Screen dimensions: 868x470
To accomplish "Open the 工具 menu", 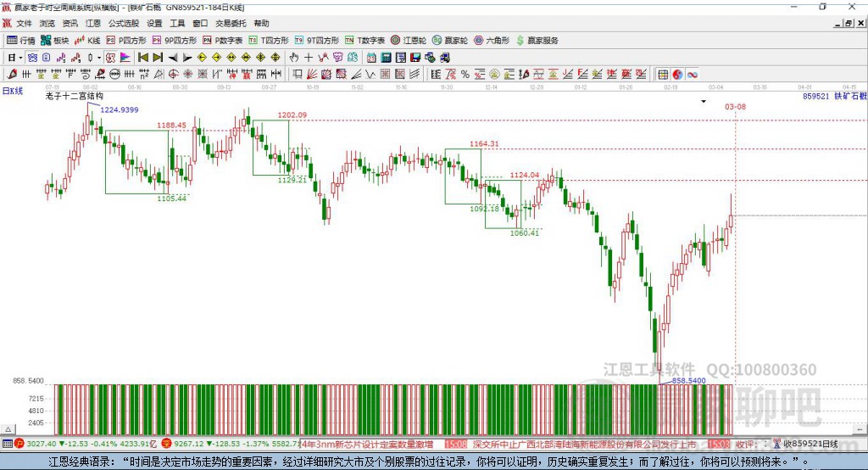I will (x=177, y=23).
